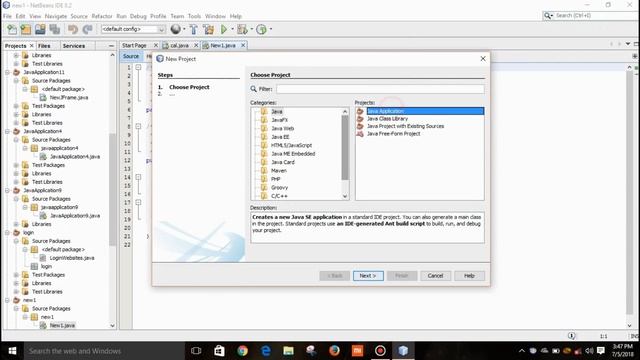Click the Source view button in editor
The width and height of the screenshot is (640, 360).
coord(131,56)
